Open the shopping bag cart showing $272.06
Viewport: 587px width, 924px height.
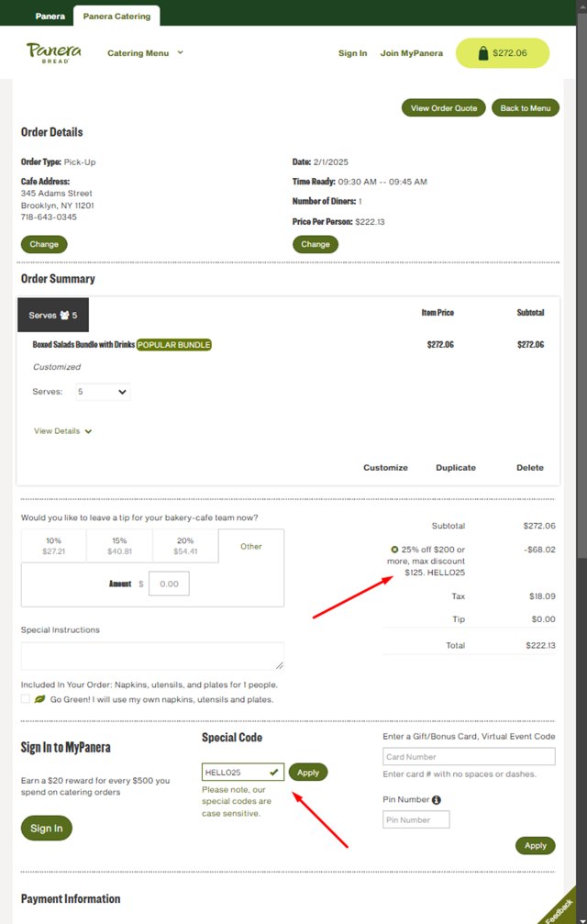coord(503,53)
